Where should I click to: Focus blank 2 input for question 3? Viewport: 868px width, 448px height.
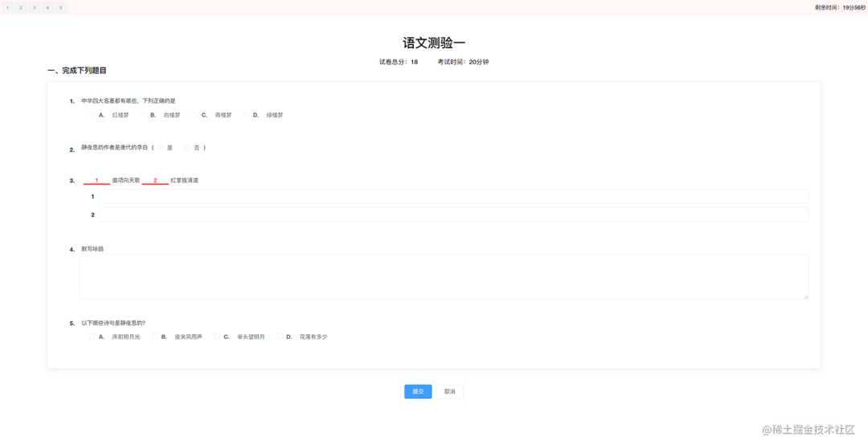click(x=453, y=214)
